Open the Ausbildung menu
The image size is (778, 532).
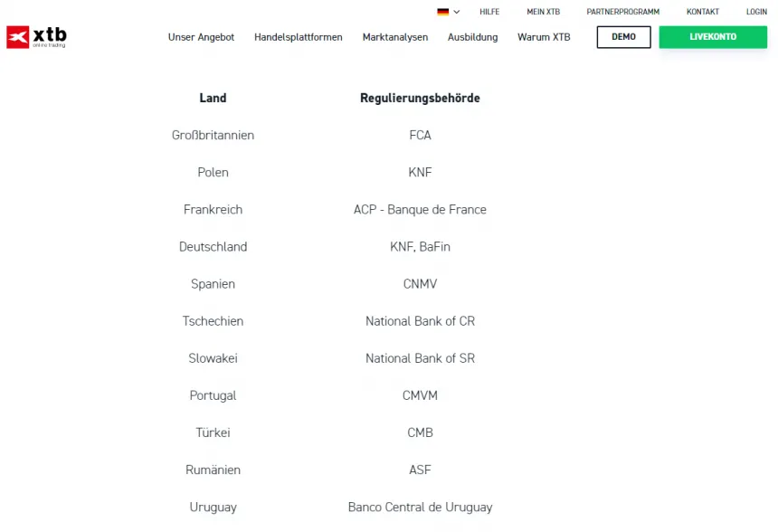click(472, 37)
